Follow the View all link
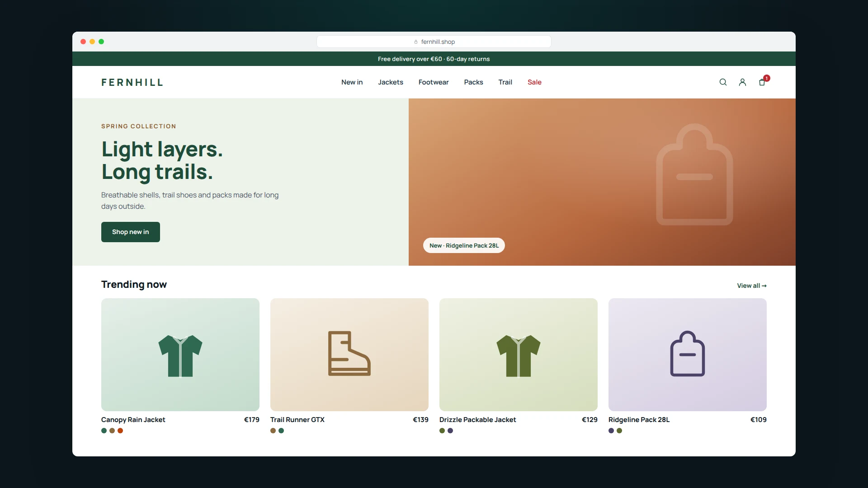This screenshot has height=488, width=868. (x=752, y=286)
